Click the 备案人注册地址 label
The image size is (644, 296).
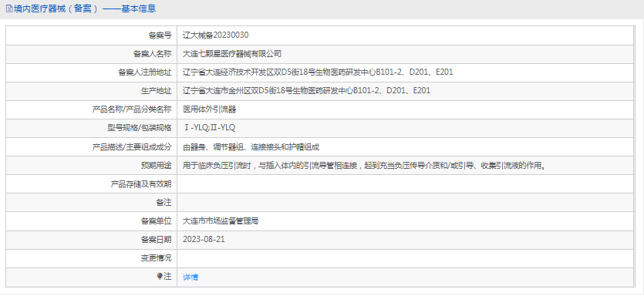pyautogui.click(x=144, y=72)
